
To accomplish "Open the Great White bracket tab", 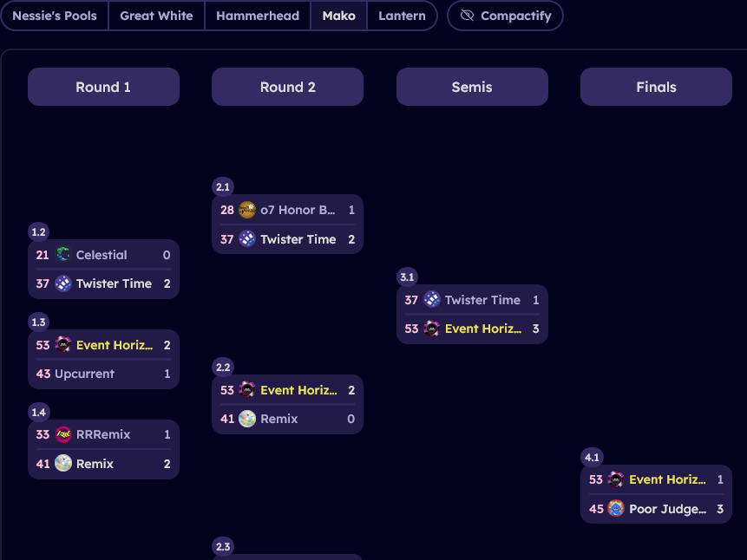I will [x=156, y=16].
